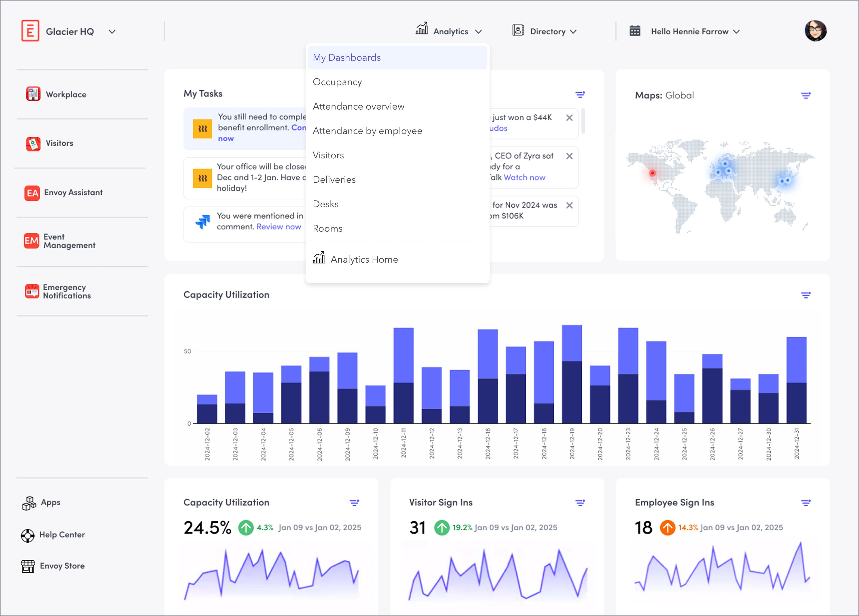This screenshot has height=616, width=859.
Task: Open Envoy Store shop icon
Action: [x=28, y=566]
